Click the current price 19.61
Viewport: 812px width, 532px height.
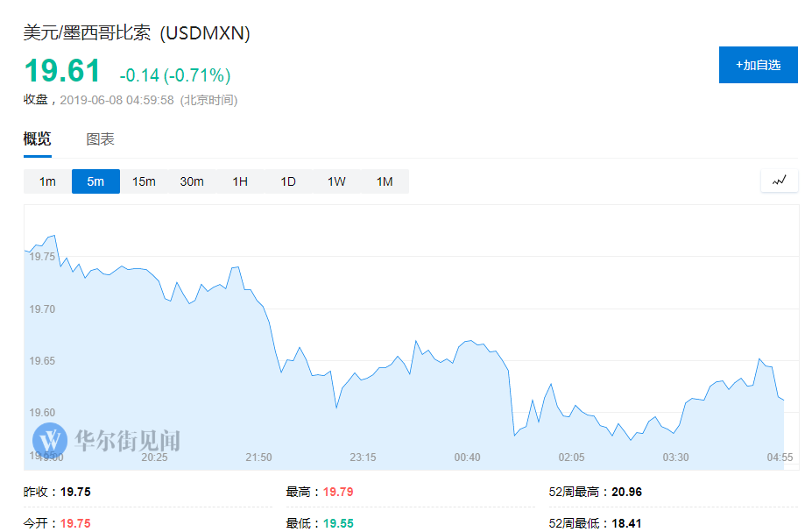(x=62, y=71)
